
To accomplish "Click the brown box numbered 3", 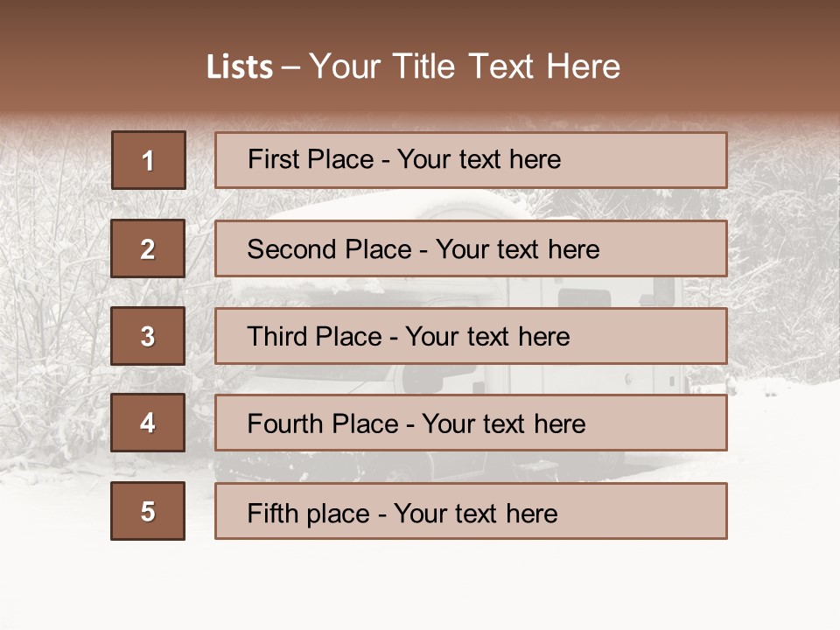I will (148, 336).
